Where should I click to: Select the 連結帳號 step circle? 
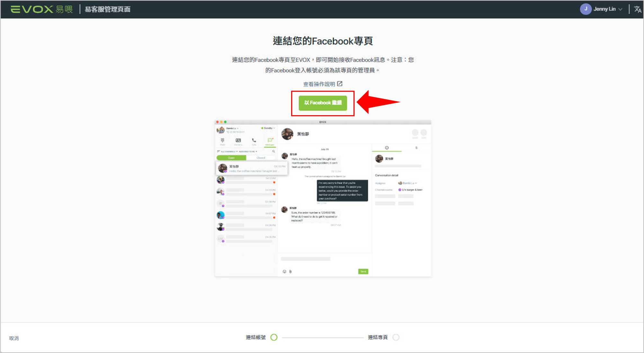[x=274, y=337]
